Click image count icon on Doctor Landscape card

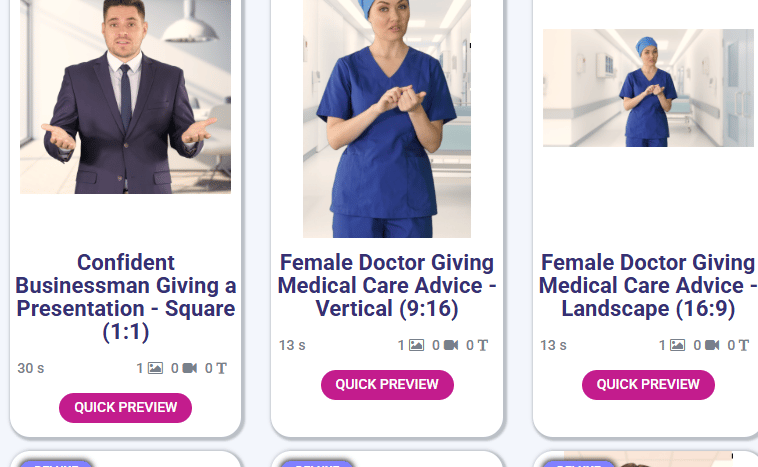(x=678, y=345)
